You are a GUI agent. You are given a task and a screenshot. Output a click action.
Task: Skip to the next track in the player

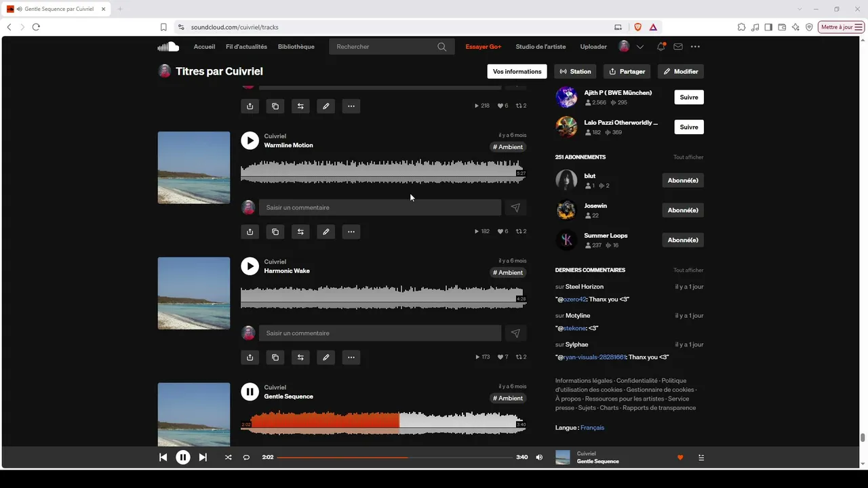(x=203, y=457)
